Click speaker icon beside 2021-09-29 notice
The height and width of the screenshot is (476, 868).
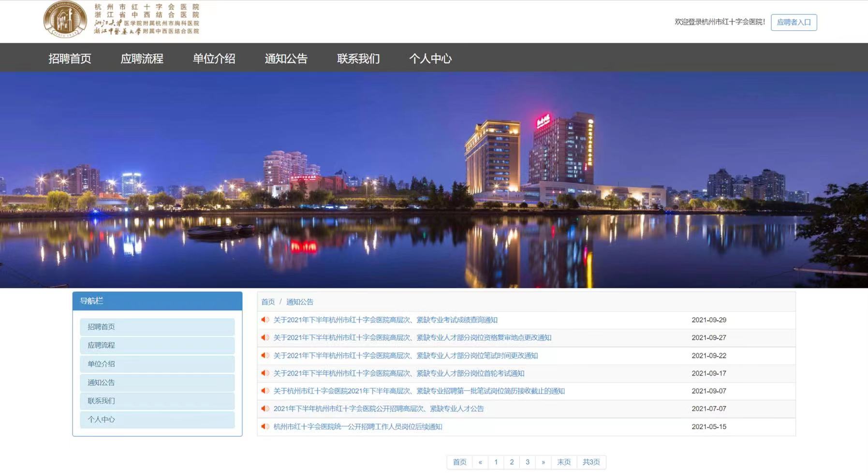265,320
